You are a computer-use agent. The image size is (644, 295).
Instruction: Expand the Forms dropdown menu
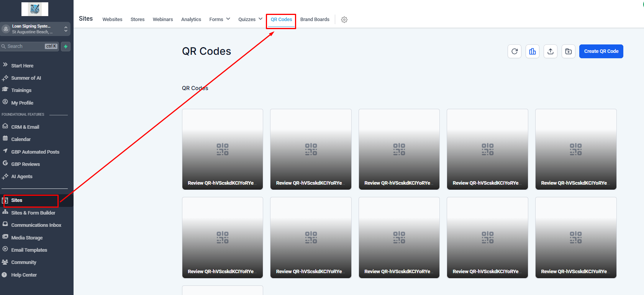click(x=220, y=19)
